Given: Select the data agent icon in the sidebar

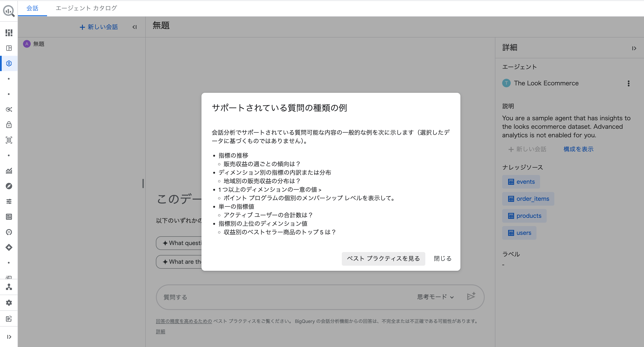Looking at the screenshot, I should (9, 63).
